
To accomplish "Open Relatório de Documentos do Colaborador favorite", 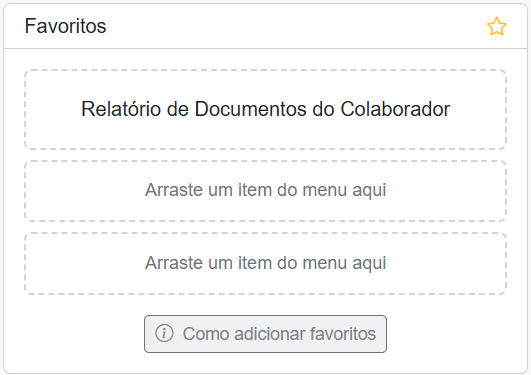I will [x=266, y=109].
